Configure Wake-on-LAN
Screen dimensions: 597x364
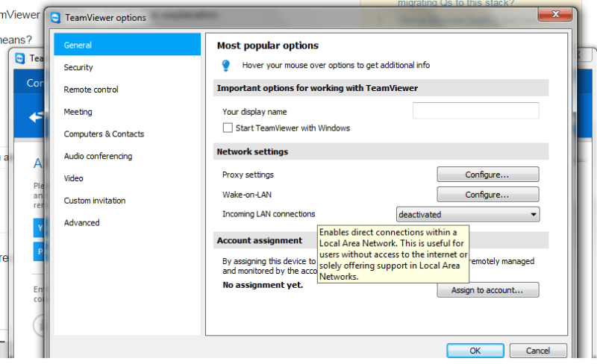[488, 195]
